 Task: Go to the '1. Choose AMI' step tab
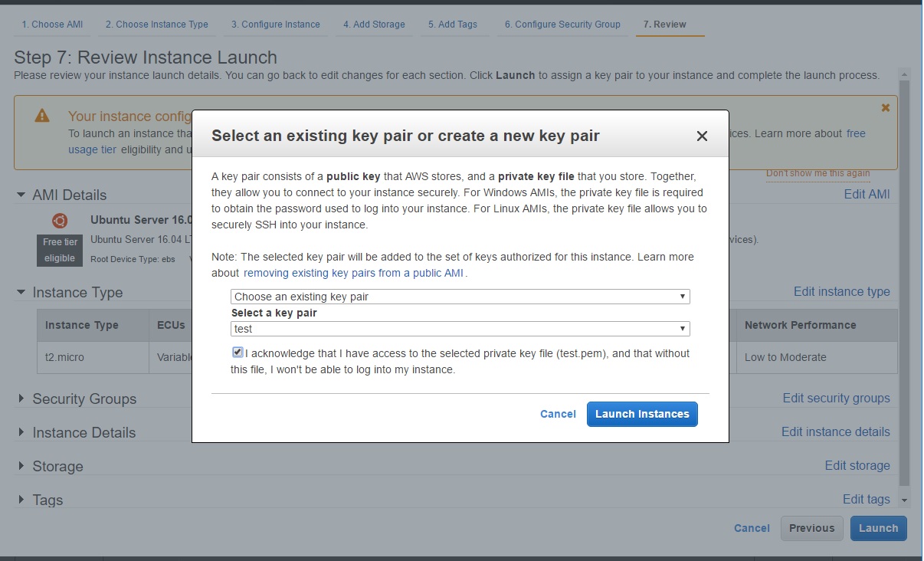(x=52, y=25)
